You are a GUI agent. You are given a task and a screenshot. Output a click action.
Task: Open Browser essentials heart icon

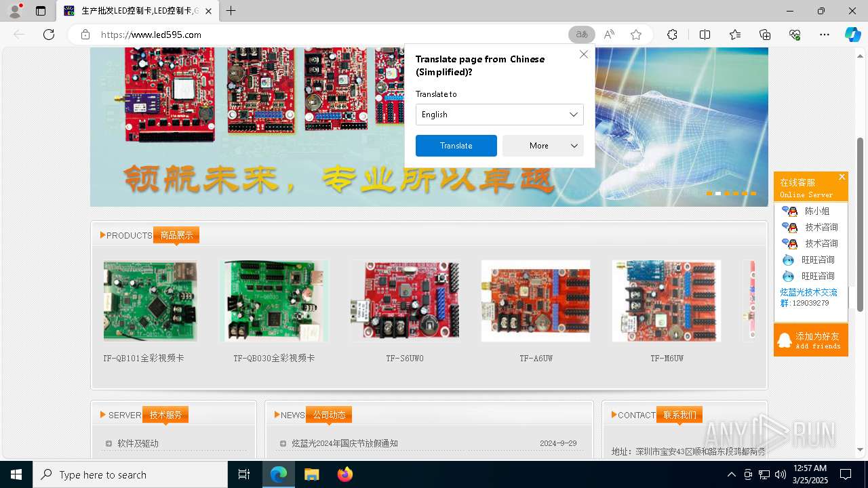795,35
